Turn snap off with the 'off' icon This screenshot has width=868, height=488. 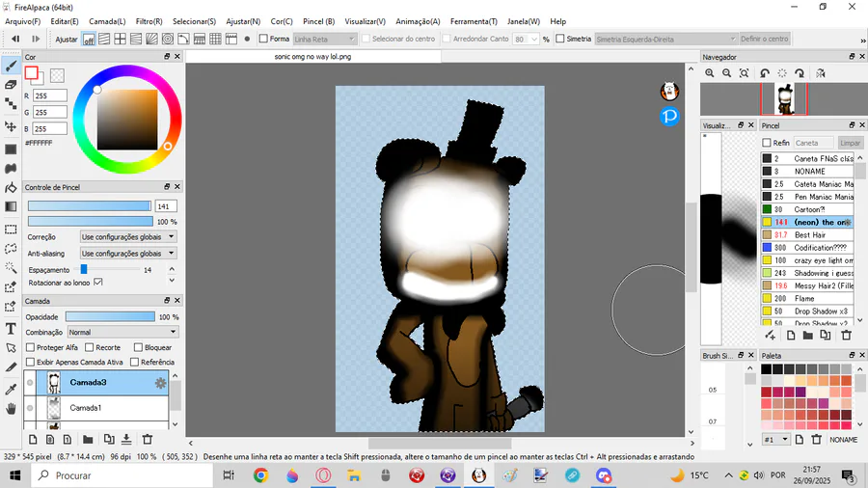[89, 40]
